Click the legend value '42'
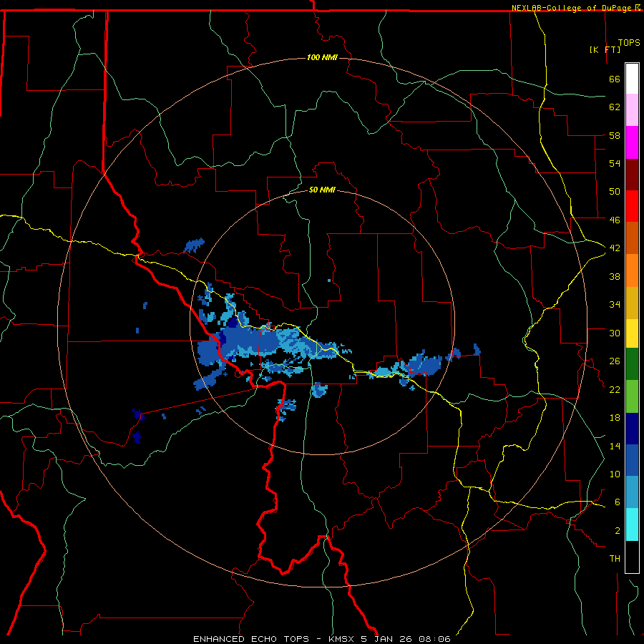Viewport: 644px width, 644px height. [x=615, y=248]
